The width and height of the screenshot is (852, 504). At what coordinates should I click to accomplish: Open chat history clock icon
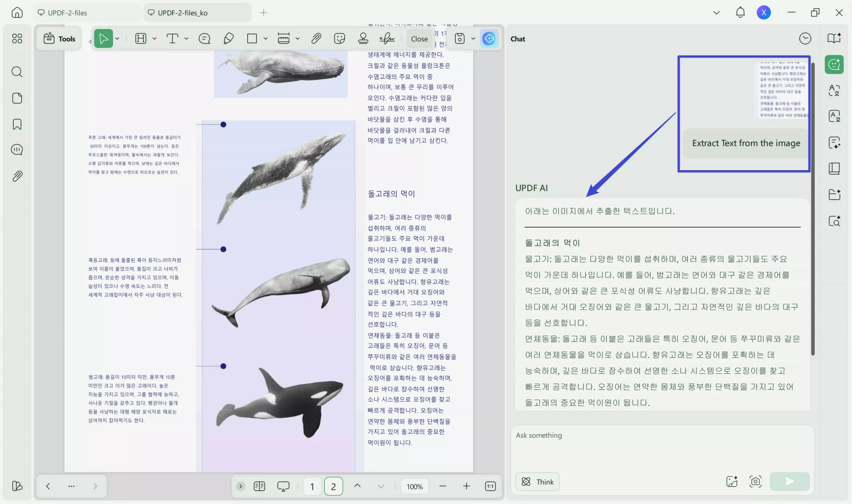805,38
